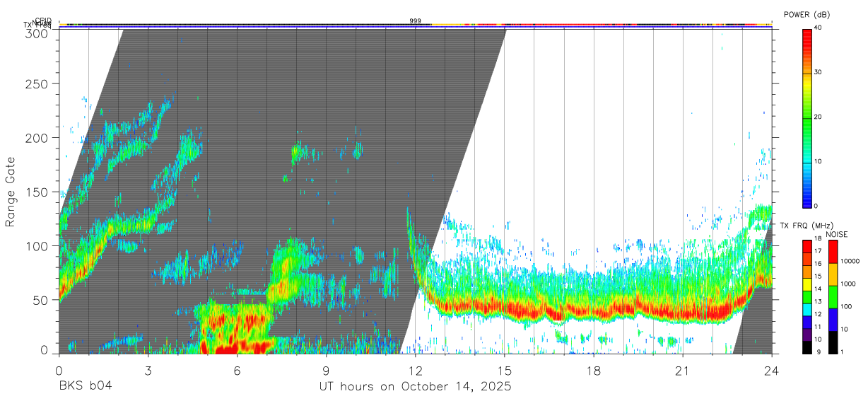Screen dimensions: 868x401
Task: Click the 'POWER (dB)' color bar title
Action: 807,15
